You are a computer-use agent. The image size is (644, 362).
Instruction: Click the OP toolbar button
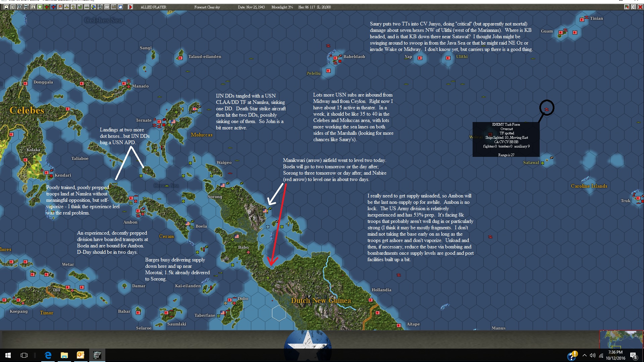107,7
